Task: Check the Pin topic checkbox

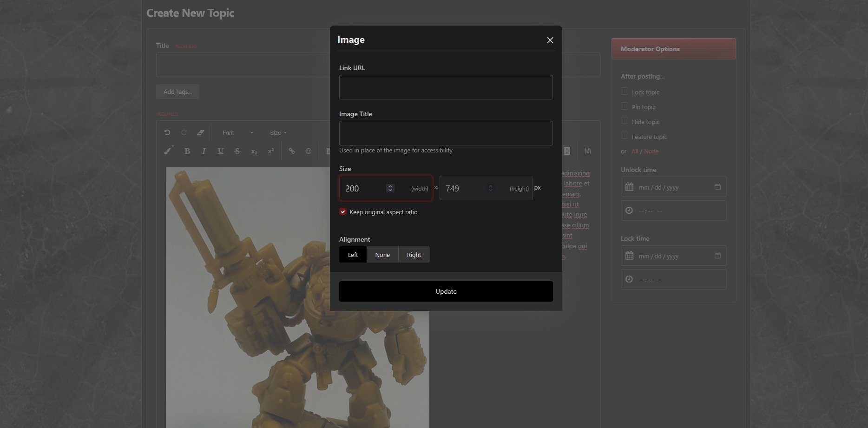Action: [x=625, y=106]
